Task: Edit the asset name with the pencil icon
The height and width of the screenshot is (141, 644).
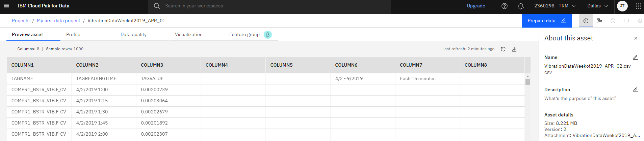Action: coord(635,58)
